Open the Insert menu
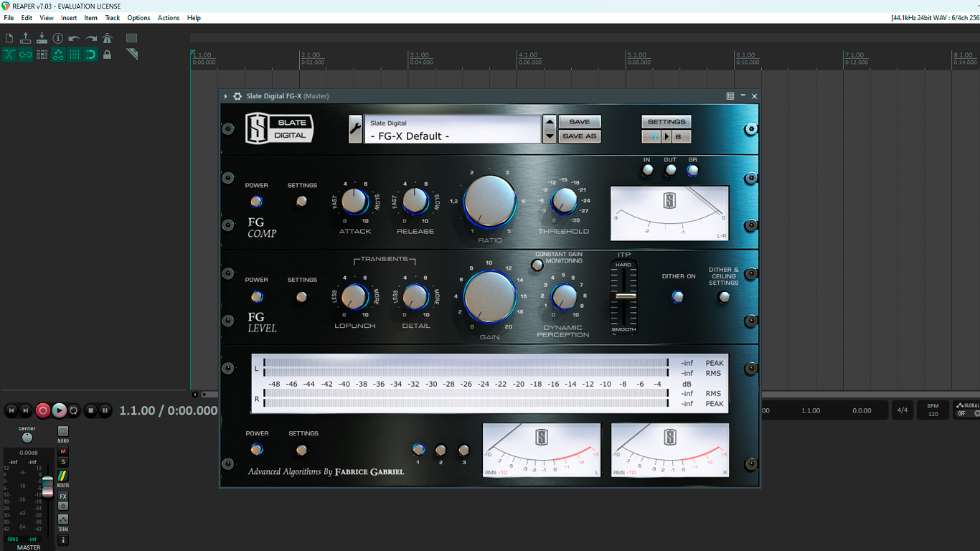Screen dimensions: 980x551 pos(69,18)
